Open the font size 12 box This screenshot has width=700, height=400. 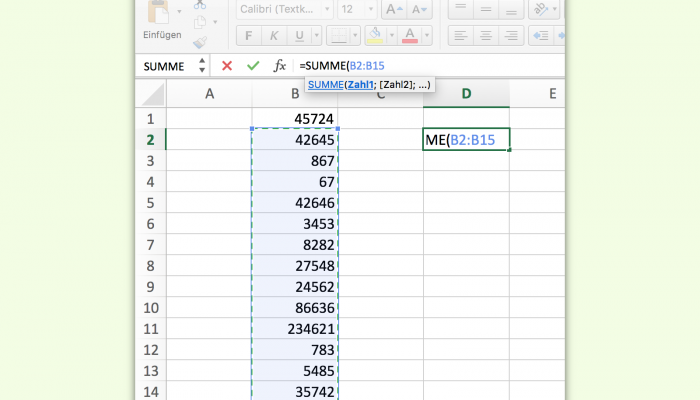[x=356, y=9]
